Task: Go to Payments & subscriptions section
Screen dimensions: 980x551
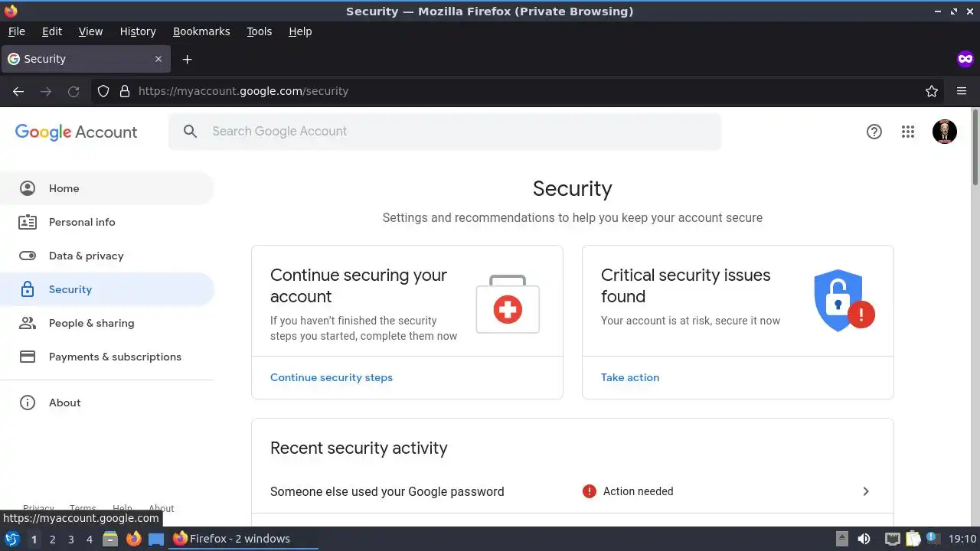Action: tap(115, 357)
